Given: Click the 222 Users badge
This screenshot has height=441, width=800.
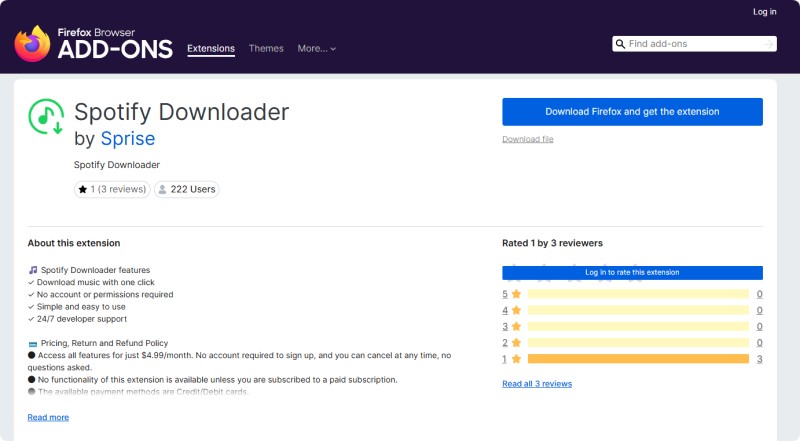Looking at the screenshot, I should pos(187,189).
